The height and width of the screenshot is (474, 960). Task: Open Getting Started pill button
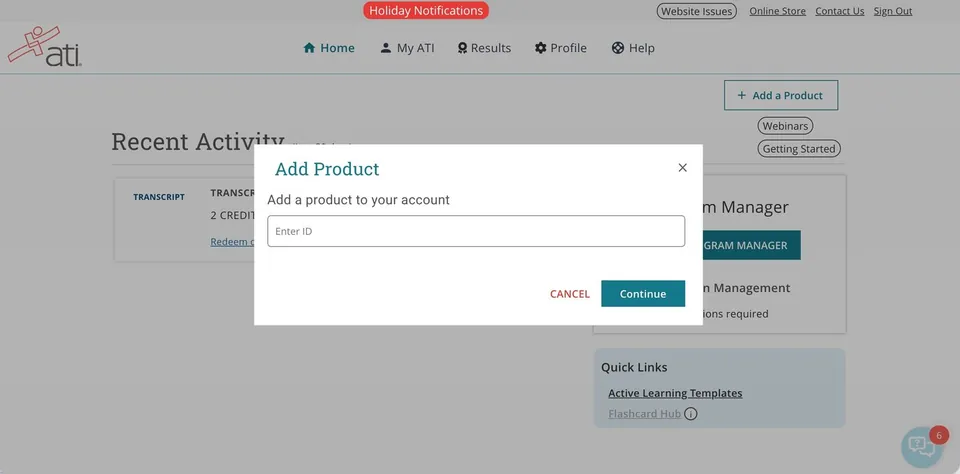(799, 149)
